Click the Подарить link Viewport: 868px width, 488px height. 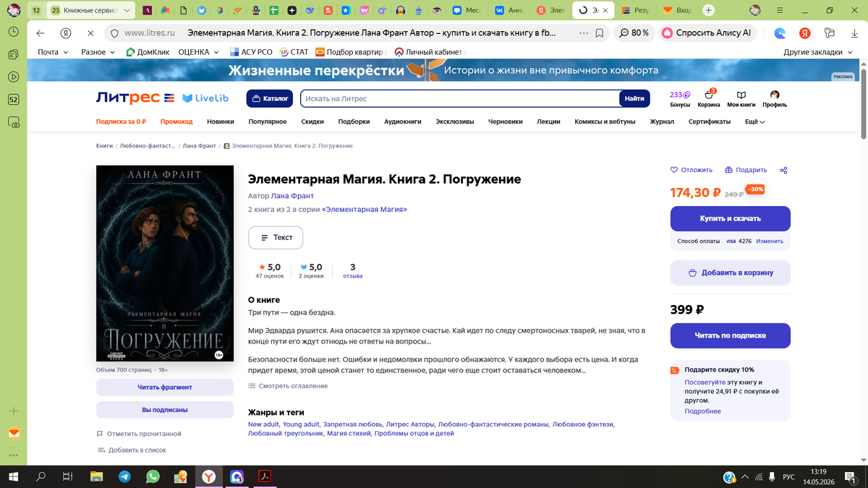745,170
